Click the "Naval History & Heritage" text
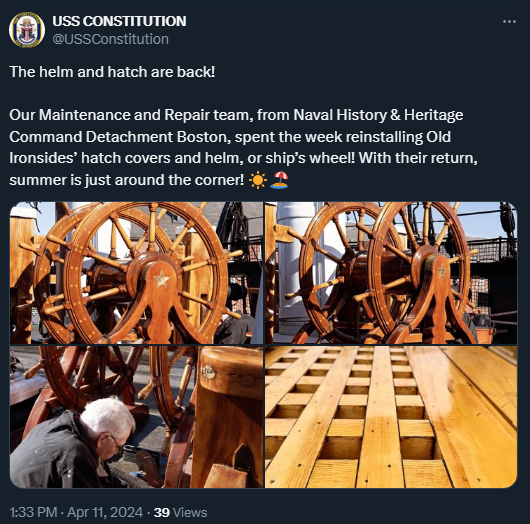 (378, 115)
